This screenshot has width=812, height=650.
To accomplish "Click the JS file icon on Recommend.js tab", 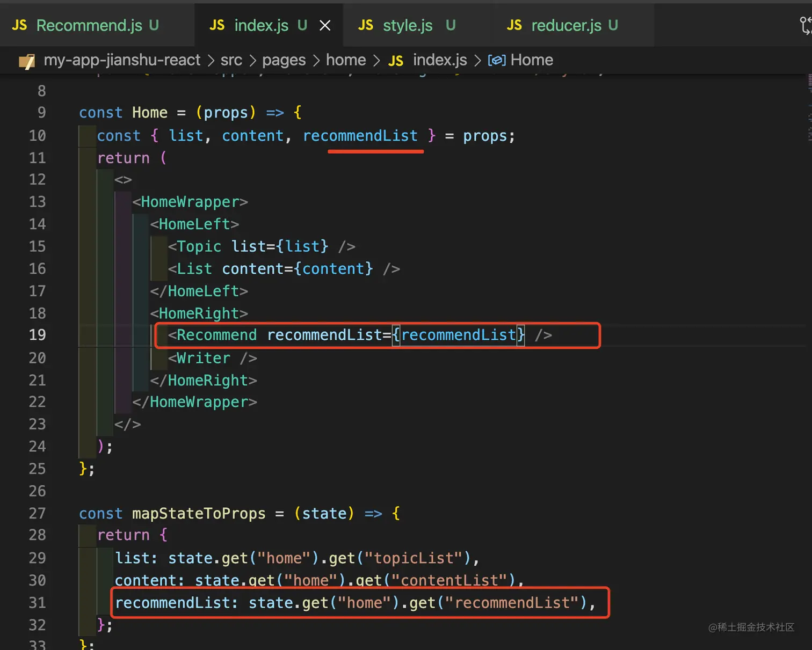I will pos(19,25).
